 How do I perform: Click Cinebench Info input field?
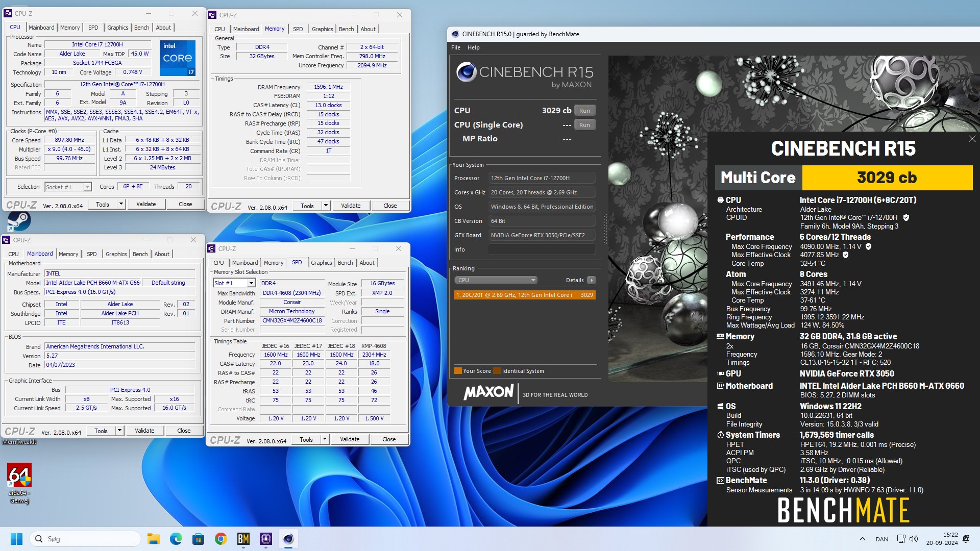coord(542,249)
